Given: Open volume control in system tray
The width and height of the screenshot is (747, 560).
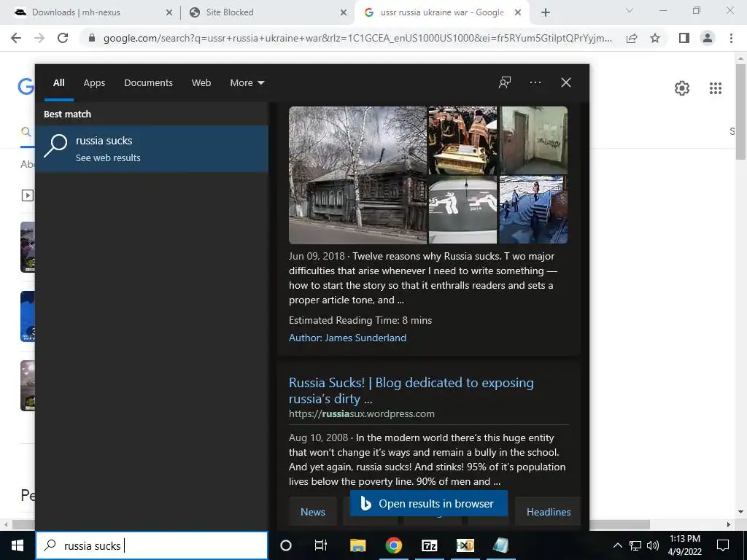Looking at the screenshot, I should coord(653,545).
